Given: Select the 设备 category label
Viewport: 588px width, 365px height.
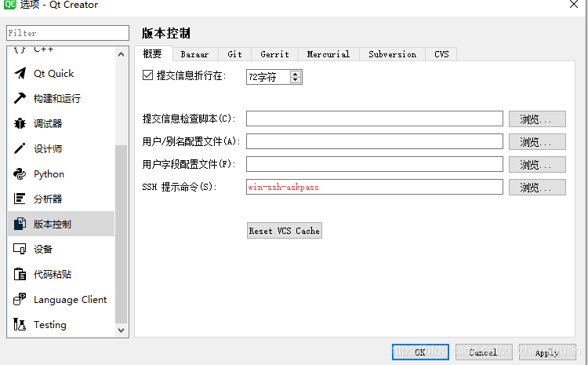Looking at the screenshot, I should (43, 250).
